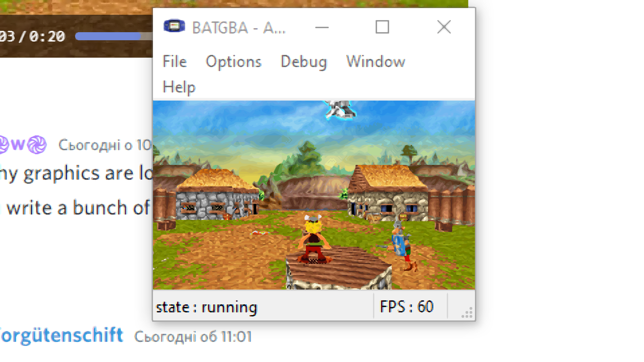Maximize the BATGBA emulator window

(x=382, y=27)
